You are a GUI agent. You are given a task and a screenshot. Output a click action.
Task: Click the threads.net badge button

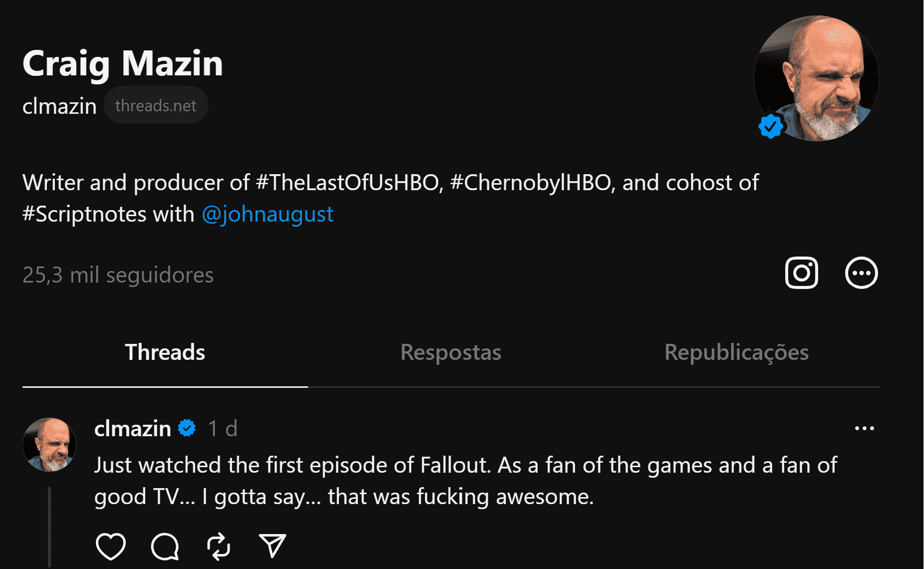tap(156, 106)
